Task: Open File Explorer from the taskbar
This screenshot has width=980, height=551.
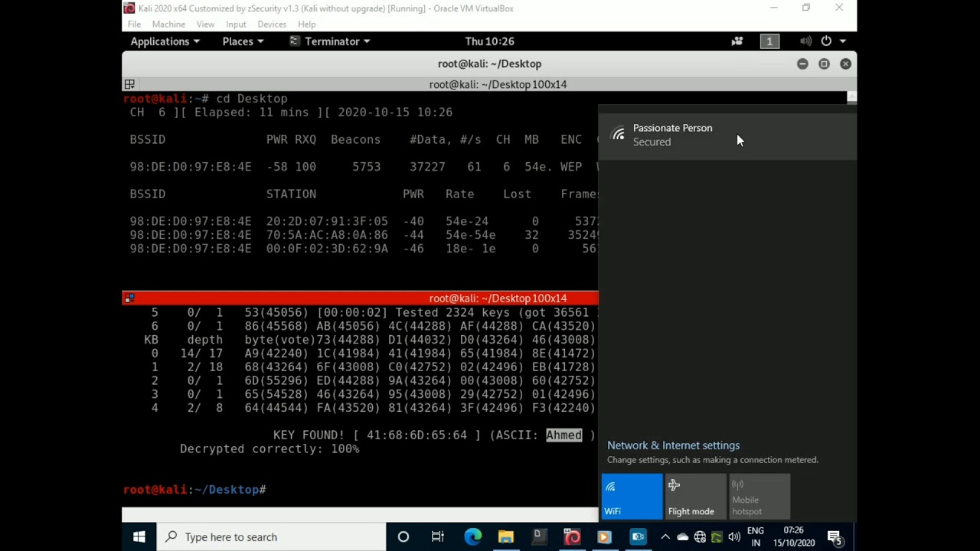Action: 506,537
